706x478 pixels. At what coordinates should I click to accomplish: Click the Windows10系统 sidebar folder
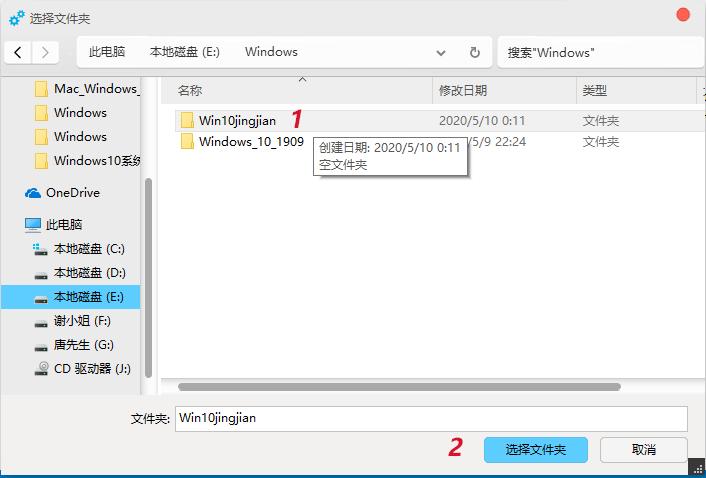click(x=97, y=161)
